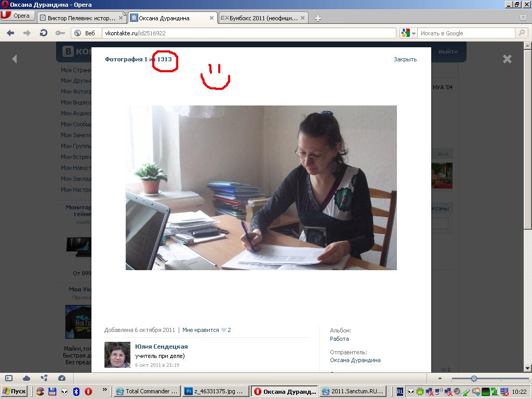The height and width of the screenshot is (399, 532).
Task: Launch the first quick launch browser icon
Action: point(41,391)
